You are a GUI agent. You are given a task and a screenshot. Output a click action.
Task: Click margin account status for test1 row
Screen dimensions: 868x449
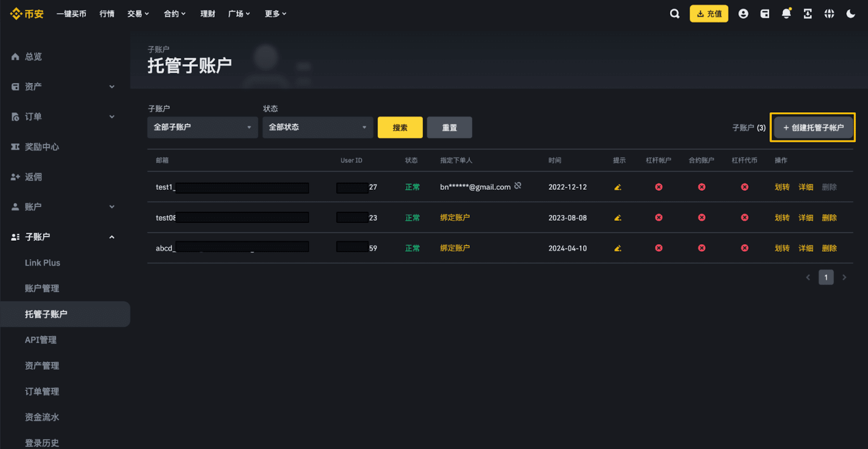659,187
